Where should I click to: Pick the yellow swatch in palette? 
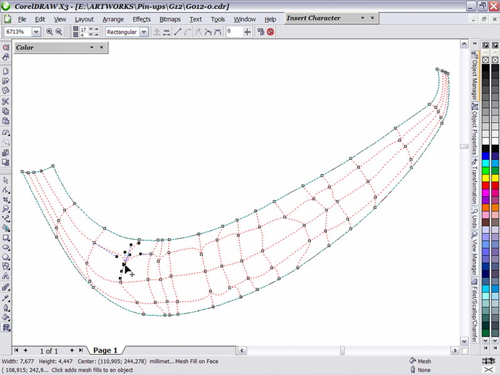click(x=486, y=178)
